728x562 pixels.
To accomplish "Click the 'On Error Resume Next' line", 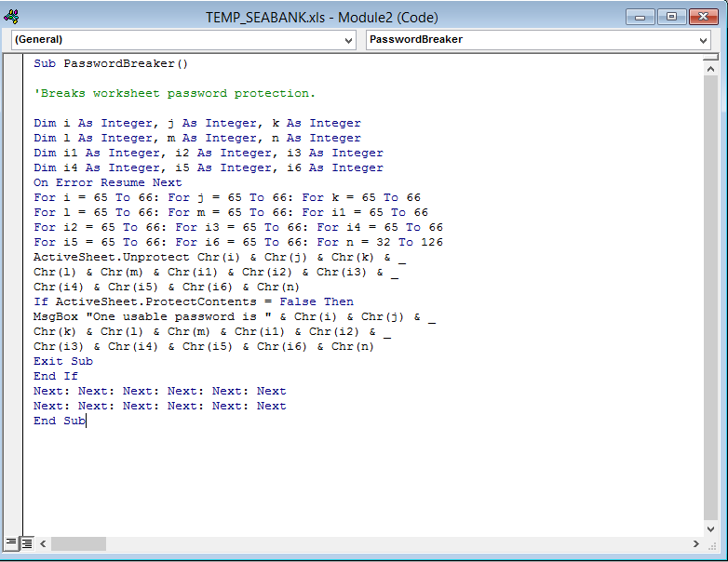I will point(107,182).
